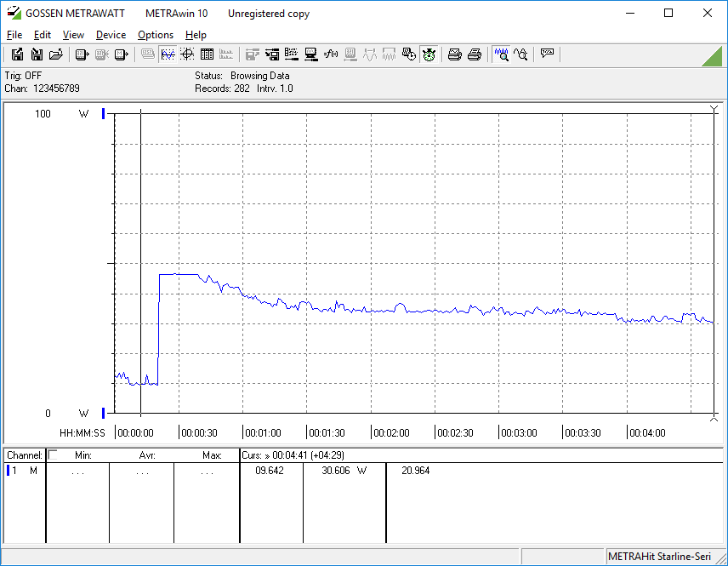Click the 00:02:30 time axis label
The image size is (728, 566).
[x=456, y=433]
